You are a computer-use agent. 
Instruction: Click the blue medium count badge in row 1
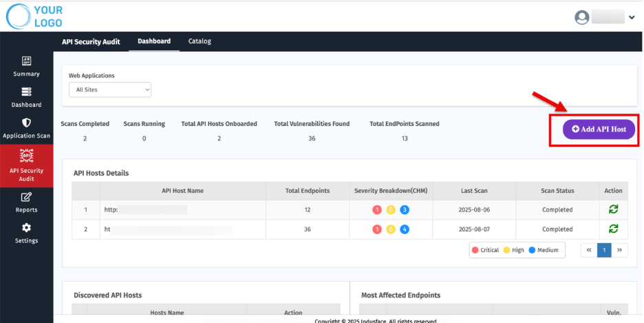(x=405, y=210)
